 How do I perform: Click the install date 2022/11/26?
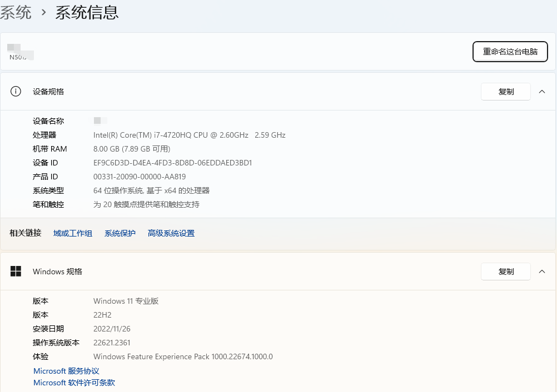112,329
